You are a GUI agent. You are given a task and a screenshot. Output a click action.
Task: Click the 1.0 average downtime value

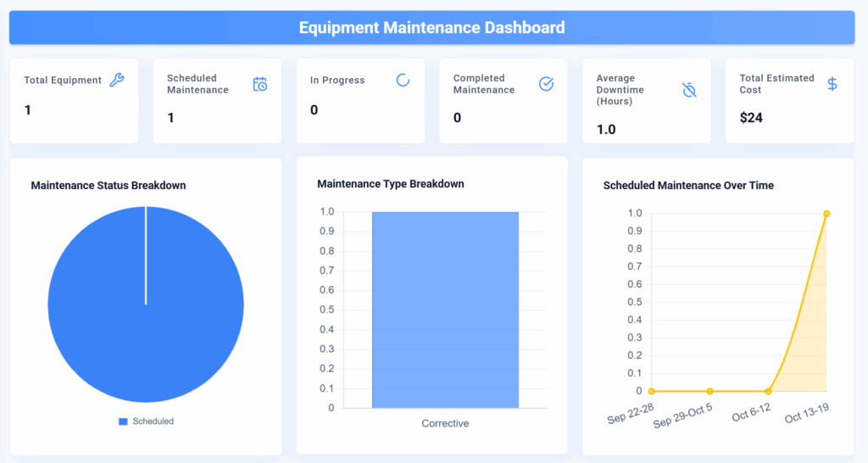click(x=605, y=130)
